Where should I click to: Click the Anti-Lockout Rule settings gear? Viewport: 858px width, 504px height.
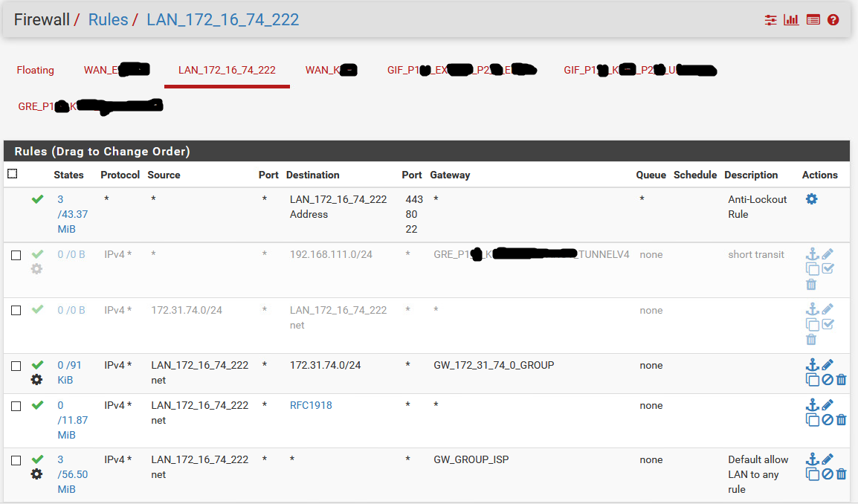[812, 199]
